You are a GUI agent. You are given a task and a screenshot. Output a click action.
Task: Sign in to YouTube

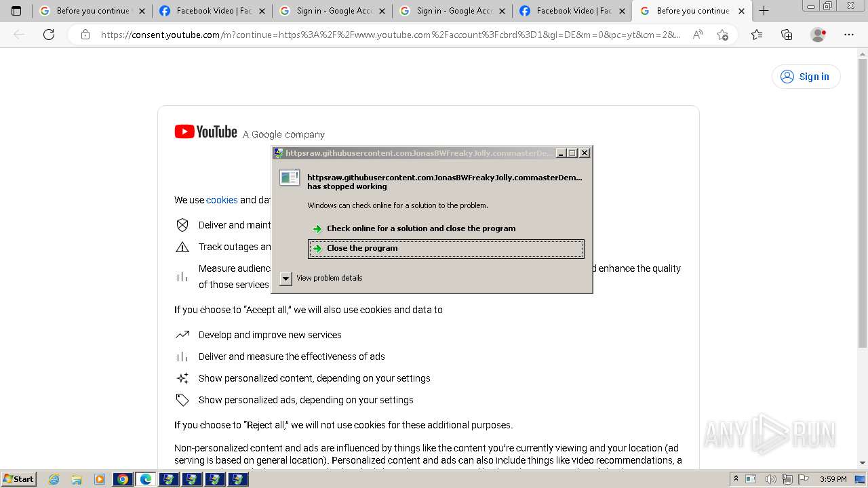pos(806,77)
